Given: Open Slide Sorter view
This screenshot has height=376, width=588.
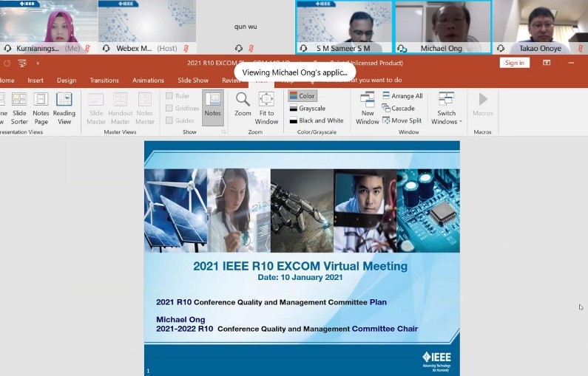Looking at the screenshot, I should [x=19, y=109].
